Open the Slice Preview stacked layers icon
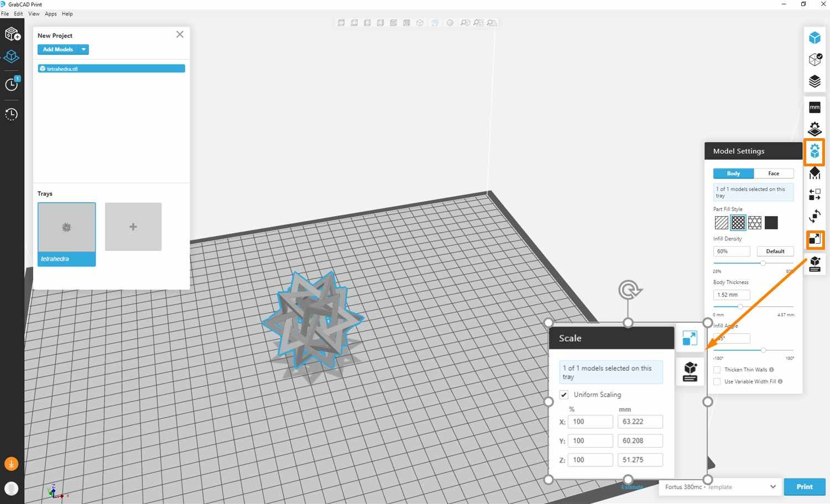 (815, 81)
